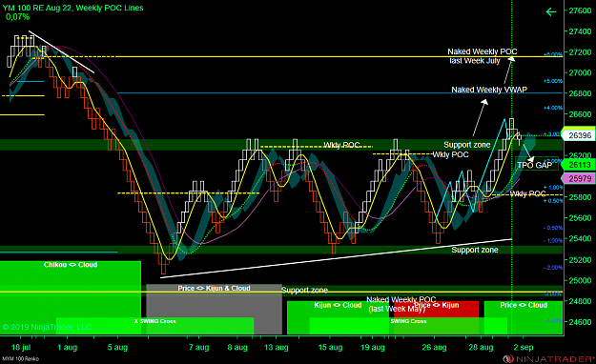Click the 27600 price axis label
Viewport: 596px width, 364px height.
(x=580, y=10)
